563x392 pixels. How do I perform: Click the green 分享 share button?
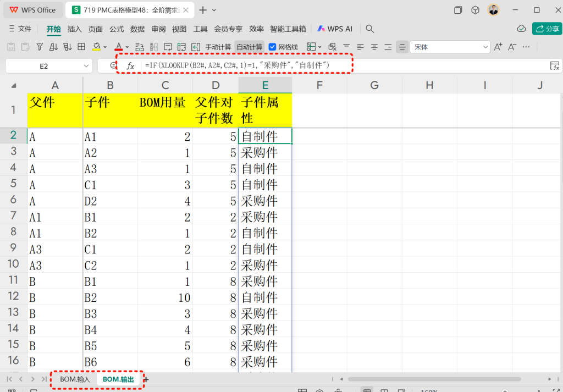(547, 29)
